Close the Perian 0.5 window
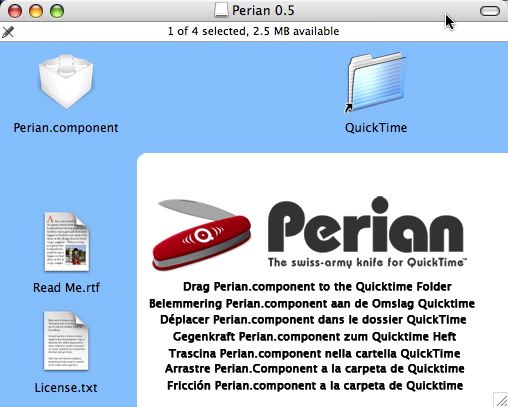The image size is (508, 407). 15,11
